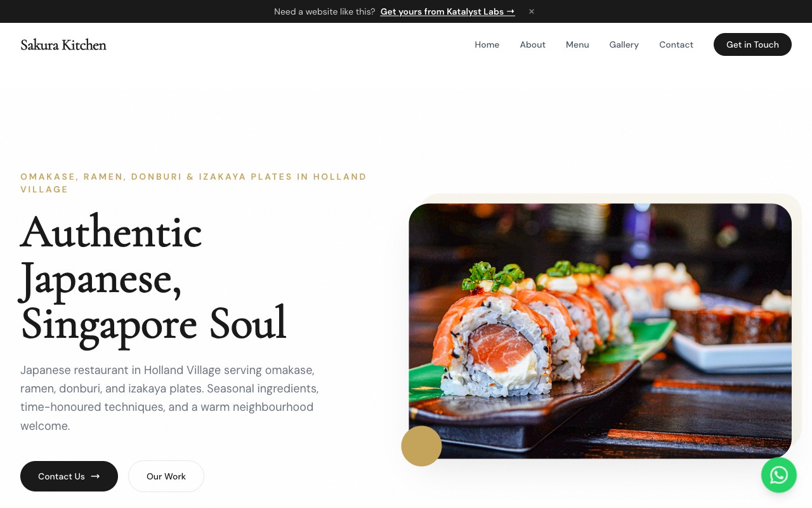Dismiss the Katalyst Labs promo banner
This screenshot has width=812, height=508.
point(532,11)
